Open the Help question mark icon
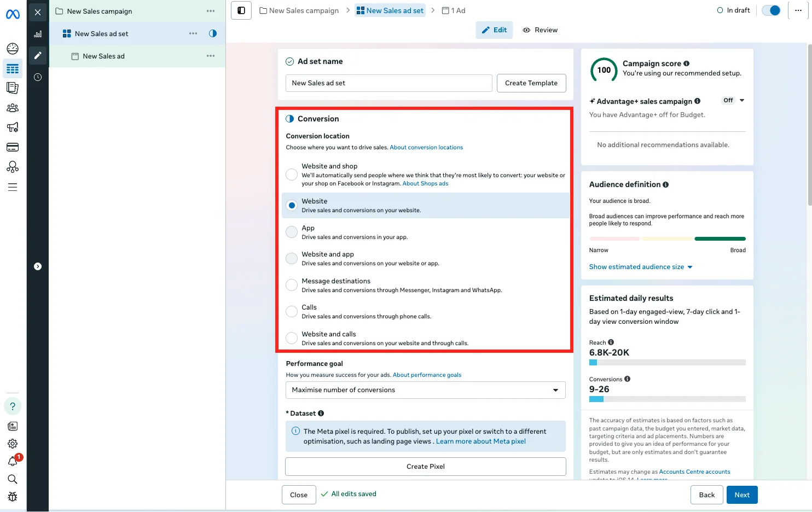The height and width of the screenshot is (512, 812). [13, 406]
